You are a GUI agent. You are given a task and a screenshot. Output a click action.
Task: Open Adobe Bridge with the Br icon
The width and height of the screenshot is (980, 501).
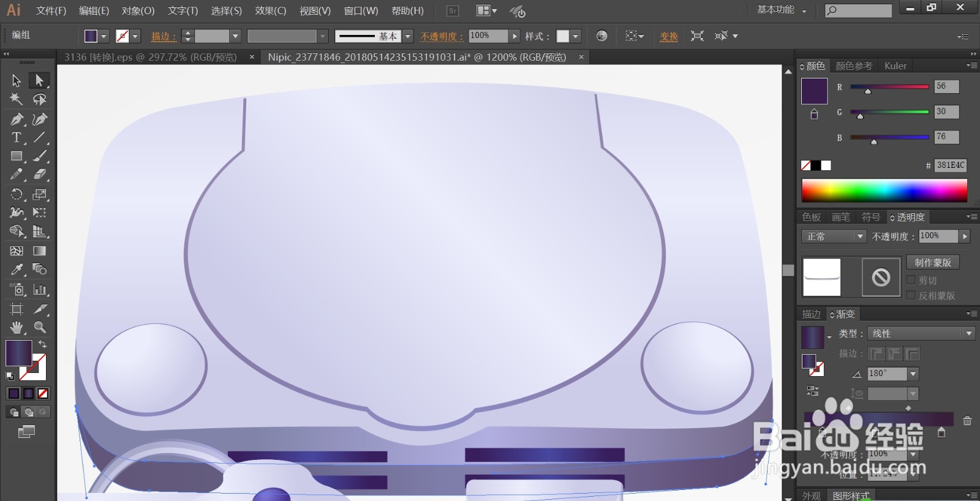(x=453, y=10)
